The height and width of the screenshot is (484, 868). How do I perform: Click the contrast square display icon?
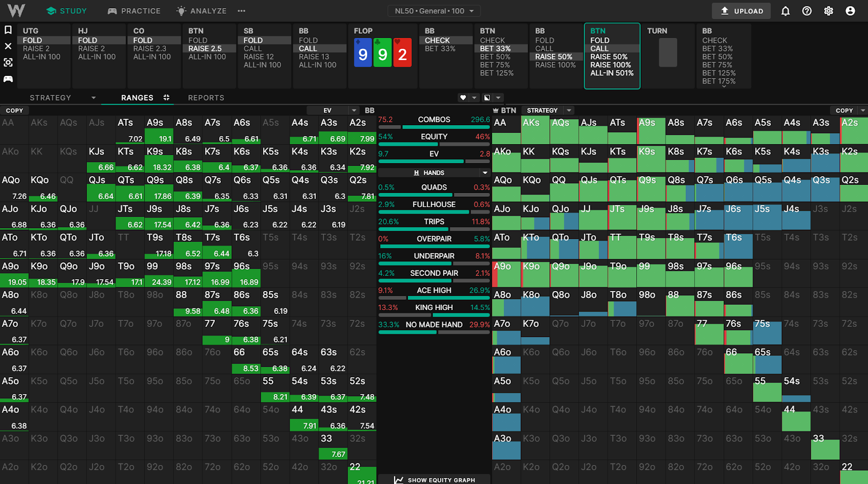click(487, 98)
